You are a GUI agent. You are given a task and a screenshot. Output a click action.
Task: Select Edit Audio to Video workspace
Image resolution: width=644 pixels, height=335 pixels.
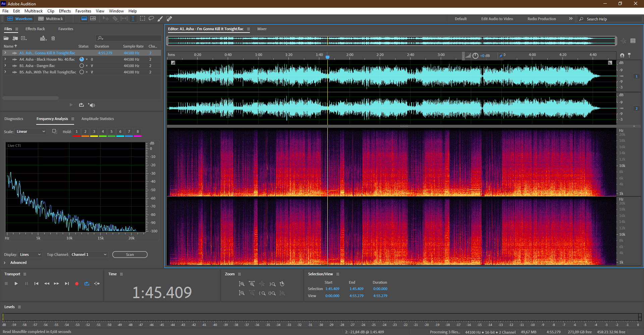[x=497, y=19]
